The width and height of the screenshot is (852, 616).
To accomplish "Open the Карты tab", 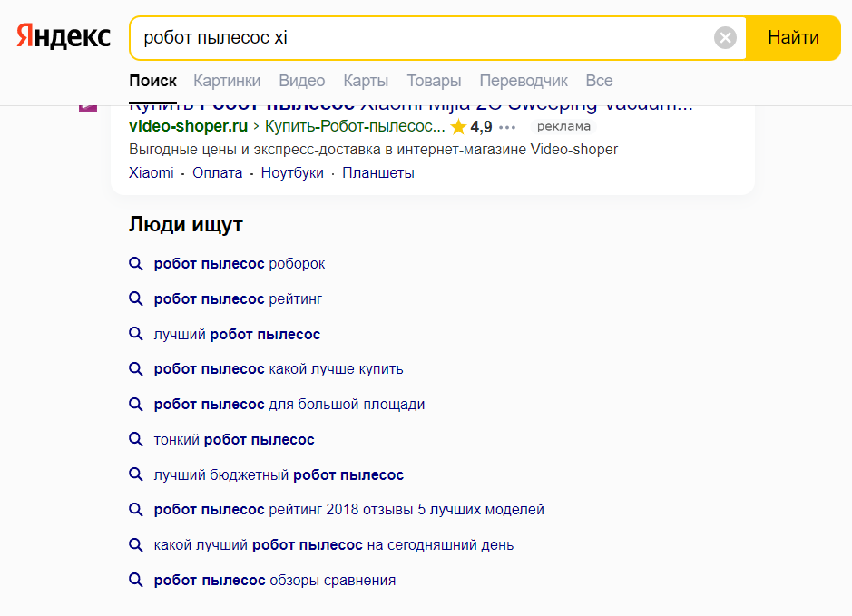I will click(x=366, y=81).
